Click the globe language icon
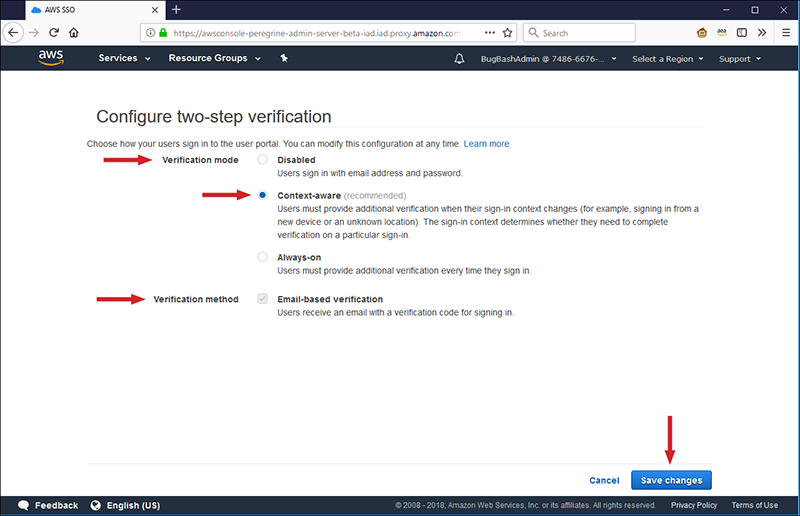 95,505
